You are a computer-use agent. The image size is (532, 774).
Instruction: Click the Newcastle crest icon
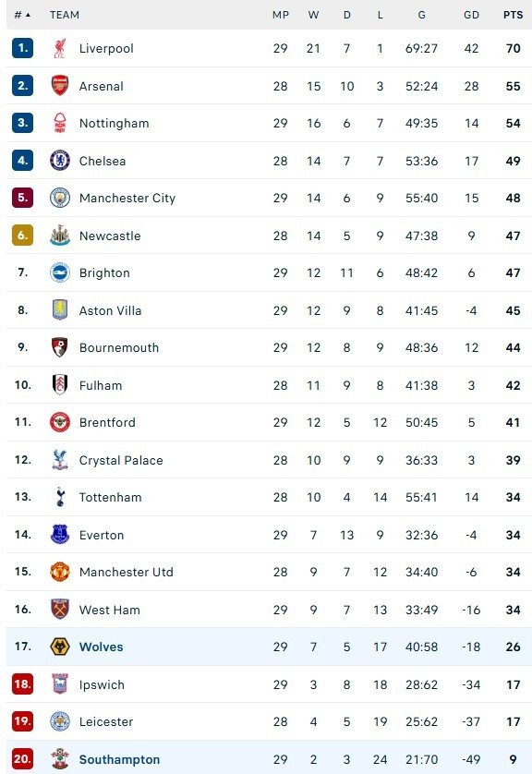point(60,236)
